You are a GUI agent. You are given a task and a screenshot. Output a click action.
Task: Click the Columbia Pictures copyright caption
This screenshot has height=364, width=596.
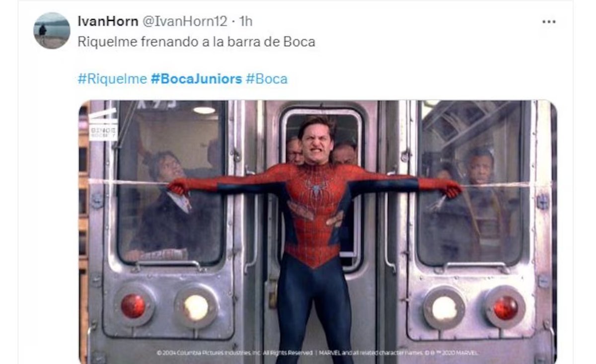click(318, 353)
